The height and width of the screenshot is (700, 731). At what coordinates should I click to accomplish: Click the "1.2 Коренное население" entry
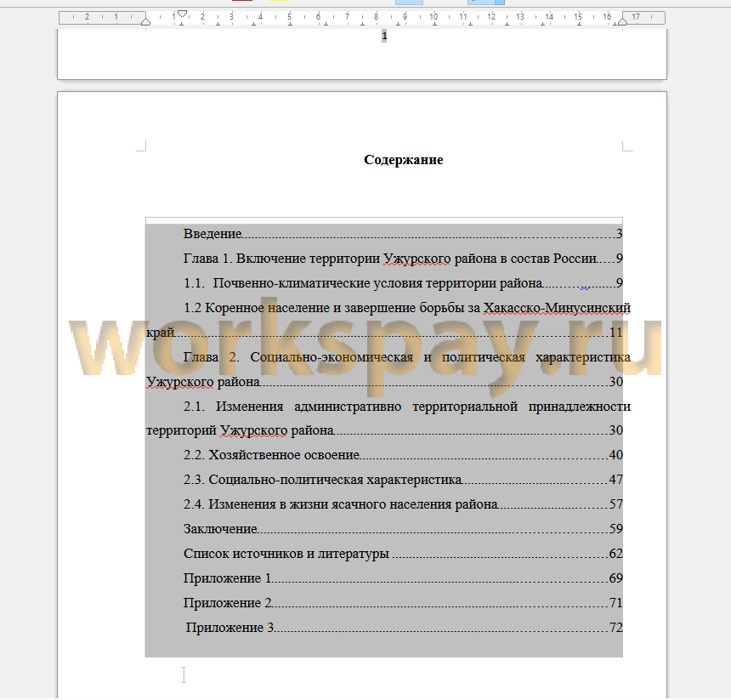tap(388, 320)
